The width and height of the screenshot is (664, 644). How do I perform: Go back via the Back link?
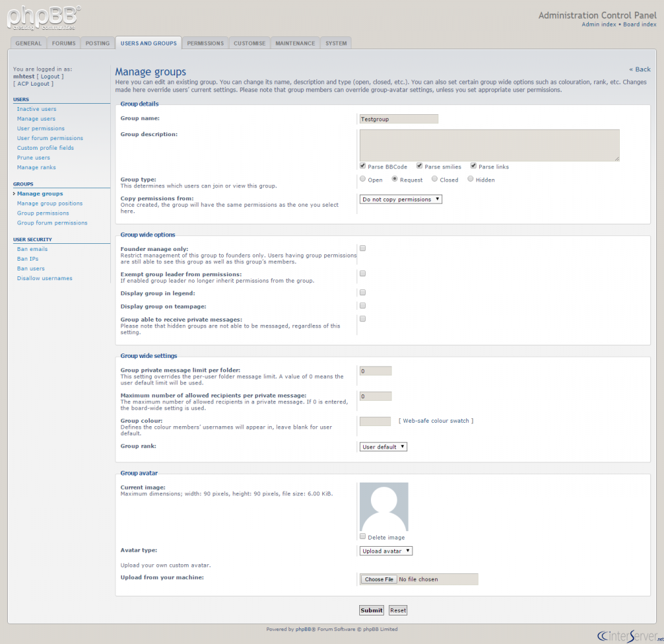(x=640, y=69)
